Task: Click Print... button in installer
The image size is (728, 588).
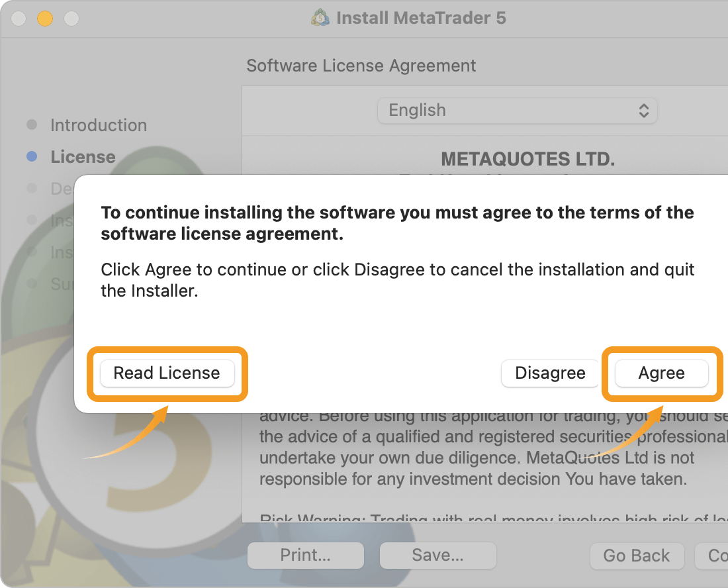Action: pos(306,555)
